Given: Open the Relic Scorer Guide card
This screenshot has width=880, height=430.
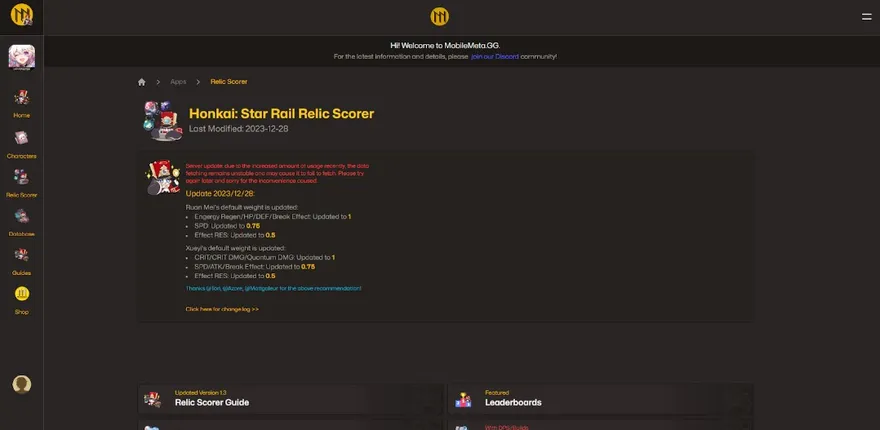Looking at the screenshot, I should tap(290, 399).
